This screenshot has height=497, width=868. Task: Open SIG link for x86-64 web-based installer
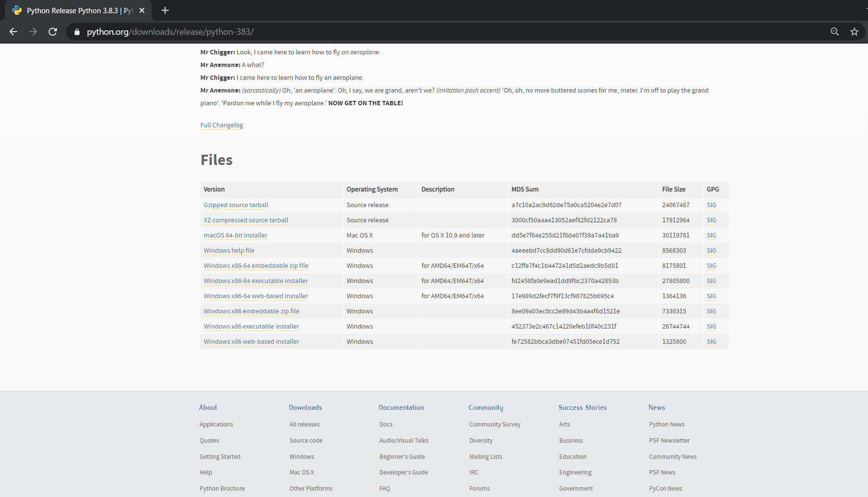(711, 296)
